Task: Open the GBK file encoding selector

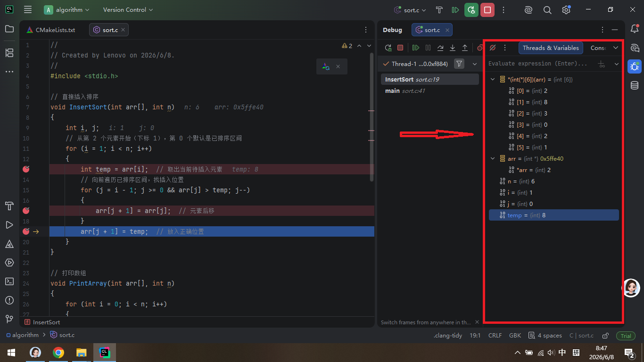Action: click(x=515, y=336)
